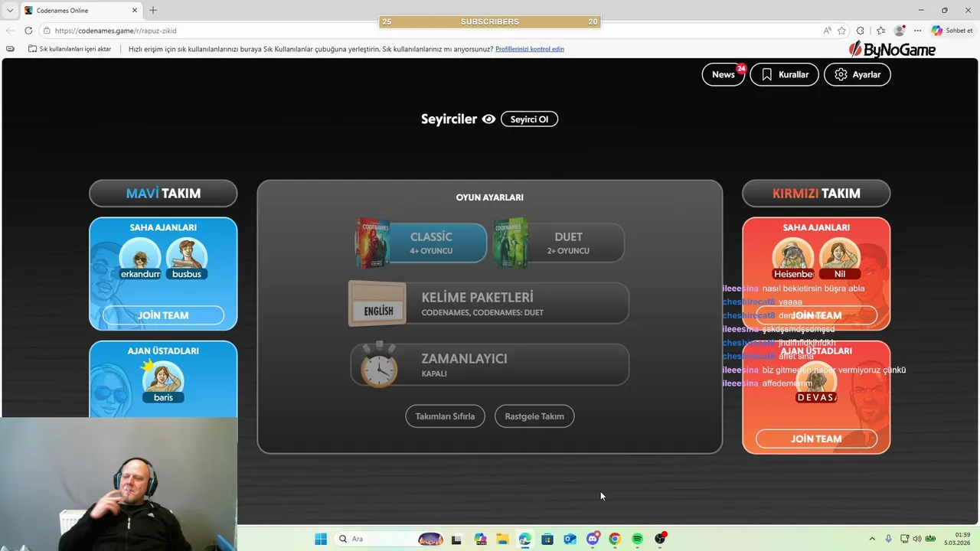Screen dimensions: 980x551
Task: Open Kurallar rules bookmark button
Action: click(x=784, y=74)
